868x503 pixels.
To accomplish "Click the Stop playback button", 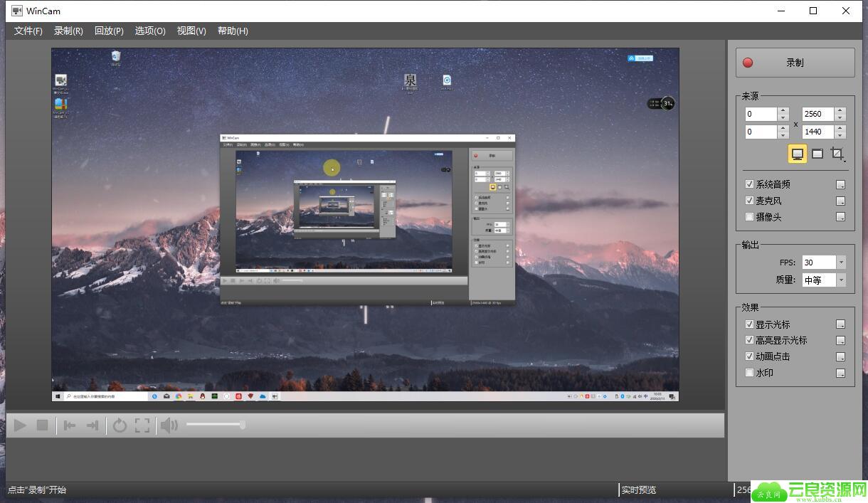I will click(42, 425).
